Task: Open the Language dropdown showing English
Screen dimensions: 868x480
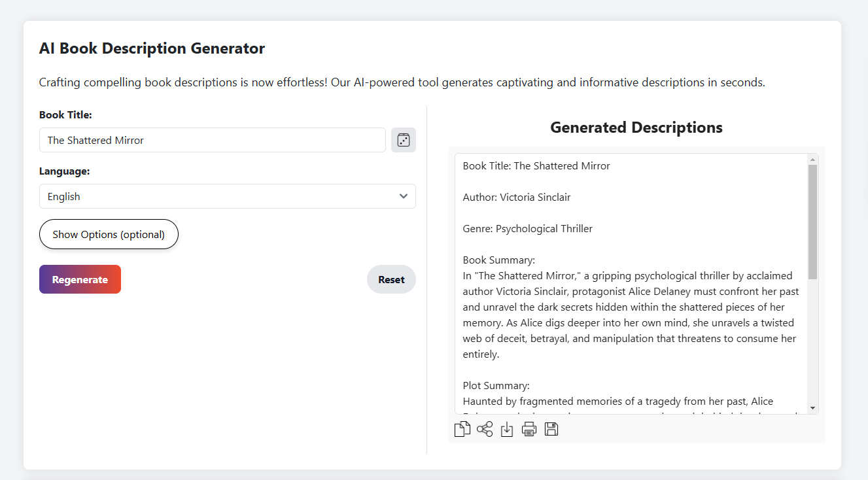Action: click(x=227, y=196)
